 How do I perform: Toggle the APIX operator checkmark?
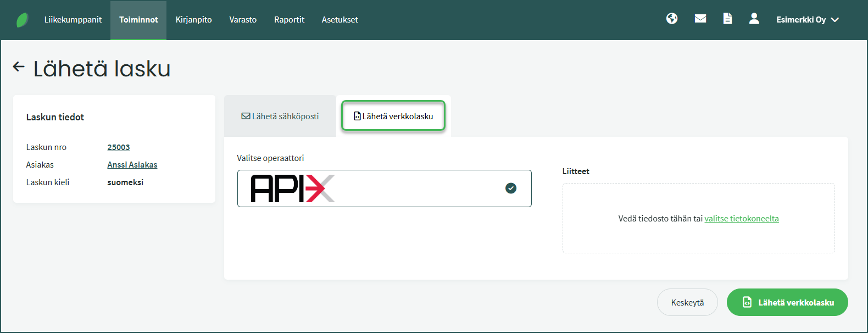[x=510, y=188]
